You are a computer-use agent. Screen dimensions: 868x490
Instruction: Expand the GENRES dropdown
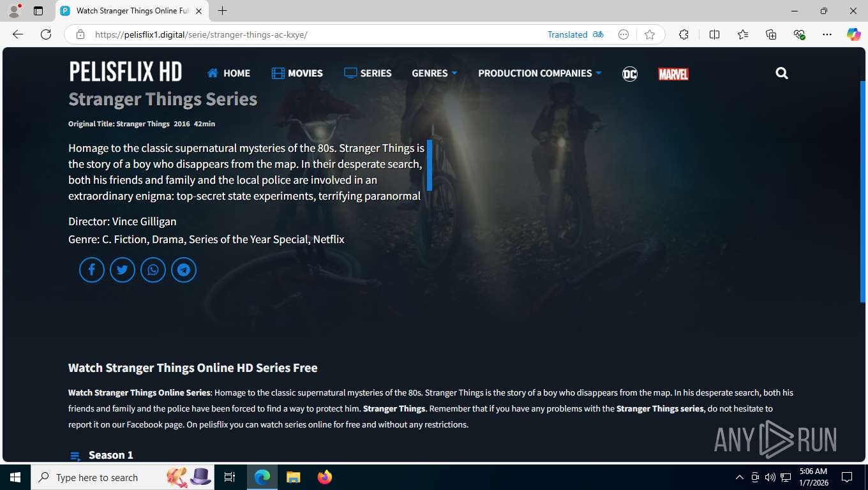click(x=435, y=73)
